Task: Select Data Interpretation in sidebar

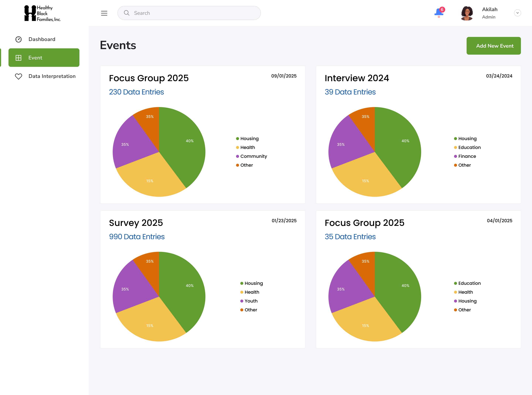Action: click(x=52, y=76)
